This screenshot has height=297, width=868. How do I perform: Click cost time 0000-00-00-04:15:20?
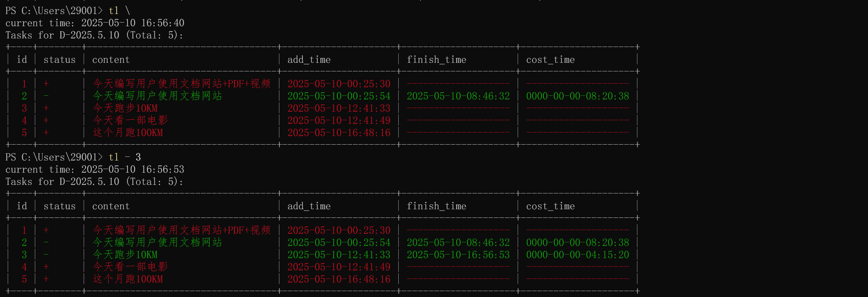tap(577, 255)
